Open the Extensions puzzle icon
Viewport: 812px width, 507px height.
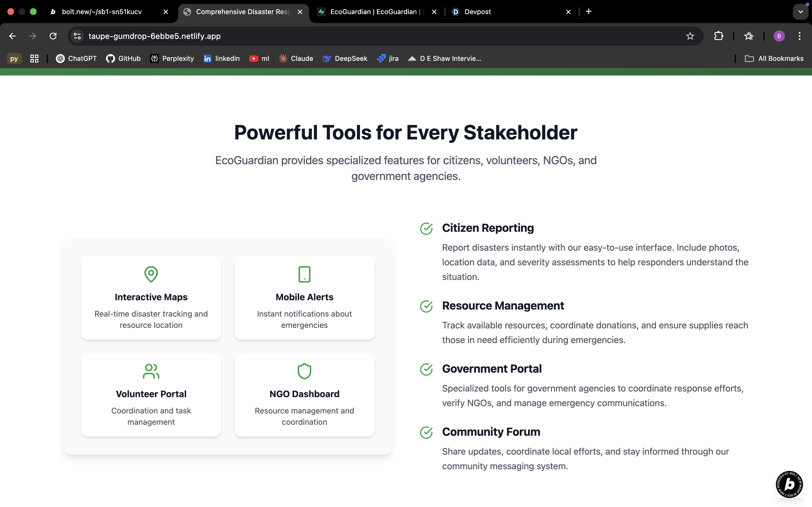pos(718,36)
